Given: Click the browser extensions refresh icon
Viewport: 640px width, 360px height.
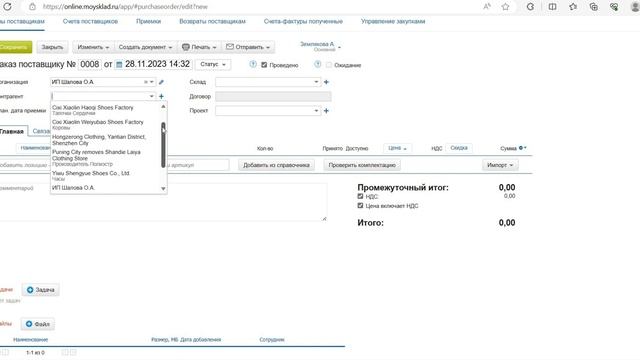Looking at the screenshot, I should (x=530, y=7).
